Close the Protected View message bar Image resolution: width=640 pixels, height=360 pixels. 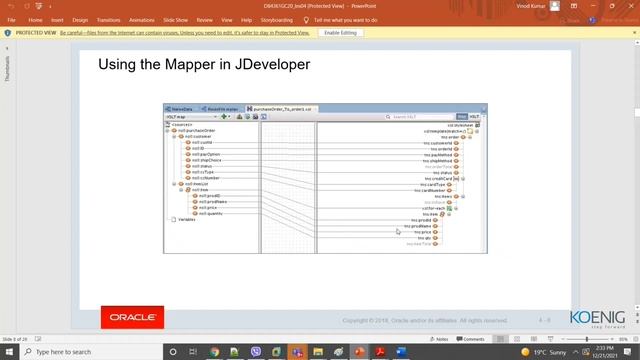635,33
